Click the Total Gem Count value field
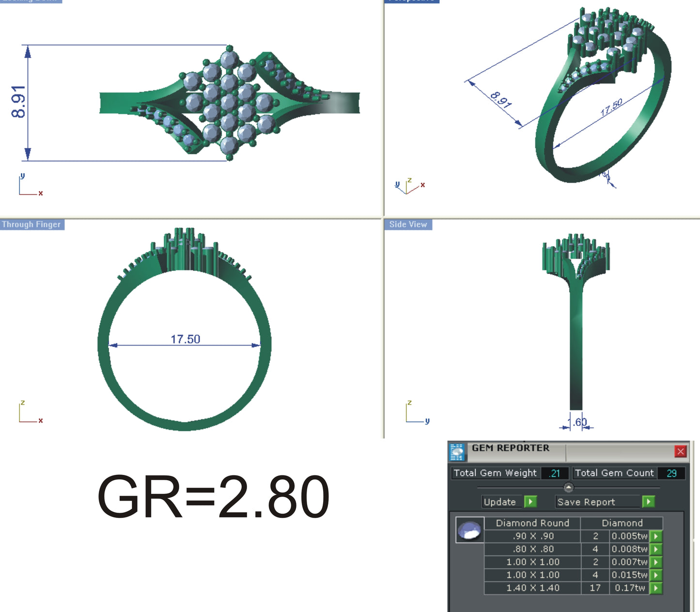This screenshot has height=612, width=700. [671, 473]
